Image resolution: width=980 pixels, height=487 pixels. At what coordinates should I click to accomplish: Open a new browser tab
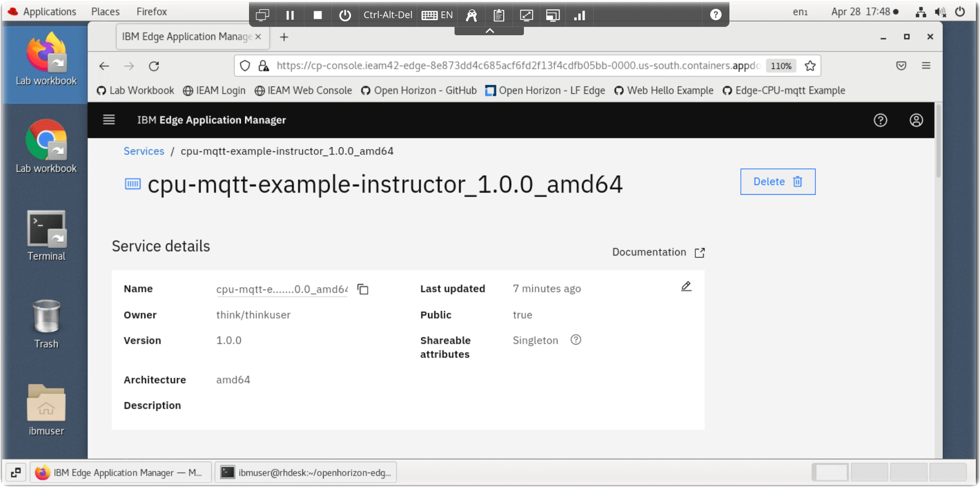coord(284,37)
